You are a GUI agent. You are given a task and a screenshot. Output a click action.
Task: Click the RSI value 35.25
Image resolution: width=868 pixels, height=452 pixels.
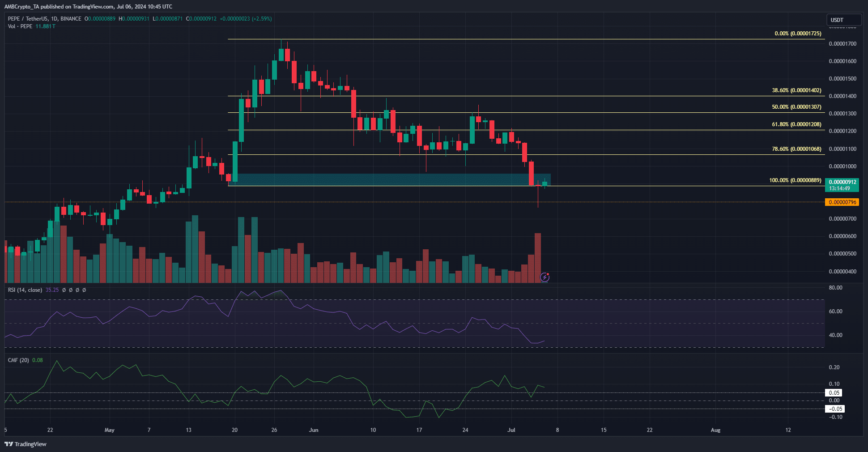point(52,290)
